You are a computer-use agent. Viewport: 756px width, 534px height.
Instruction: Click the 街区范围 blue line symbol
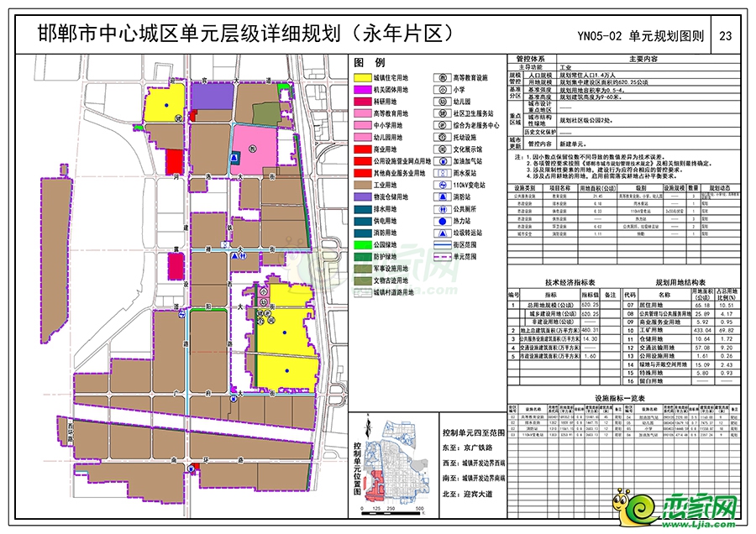(x=442, y=245)
